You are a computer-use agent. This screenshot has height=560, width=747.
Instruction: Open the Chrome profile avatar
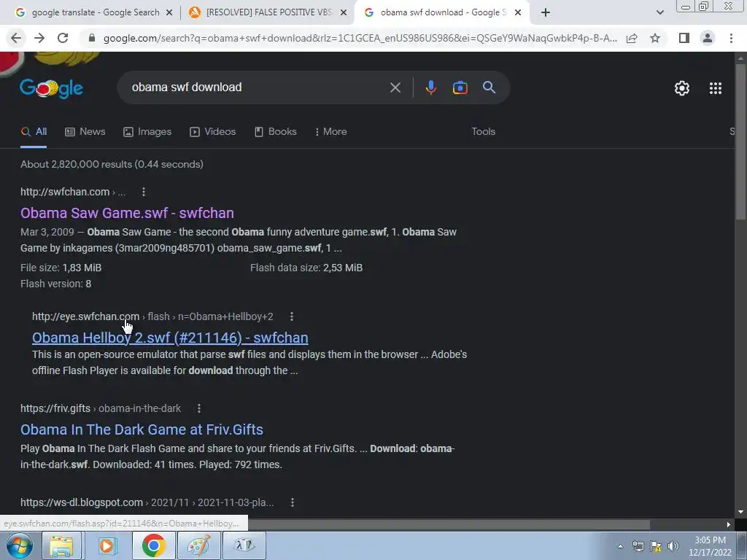coord(708,38)
